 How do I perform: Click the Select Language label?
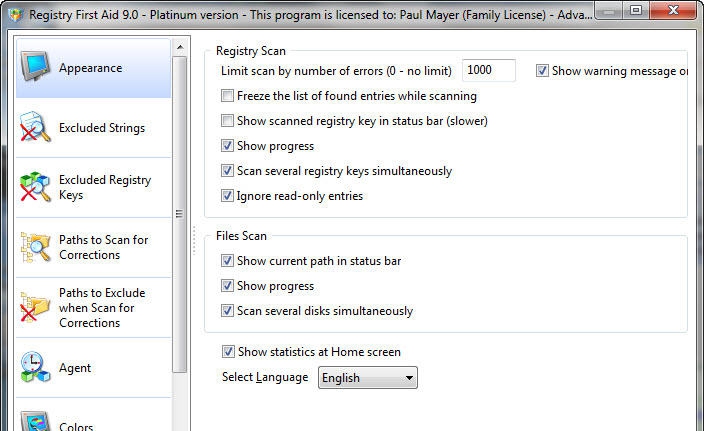pyautogui.click(x=265, y=377)
